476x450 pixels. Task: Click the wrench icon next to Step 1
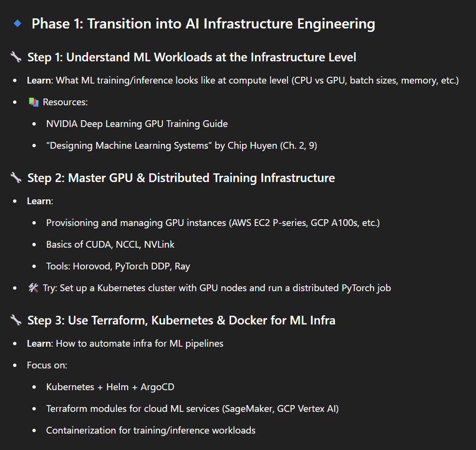tap(16, 57)
